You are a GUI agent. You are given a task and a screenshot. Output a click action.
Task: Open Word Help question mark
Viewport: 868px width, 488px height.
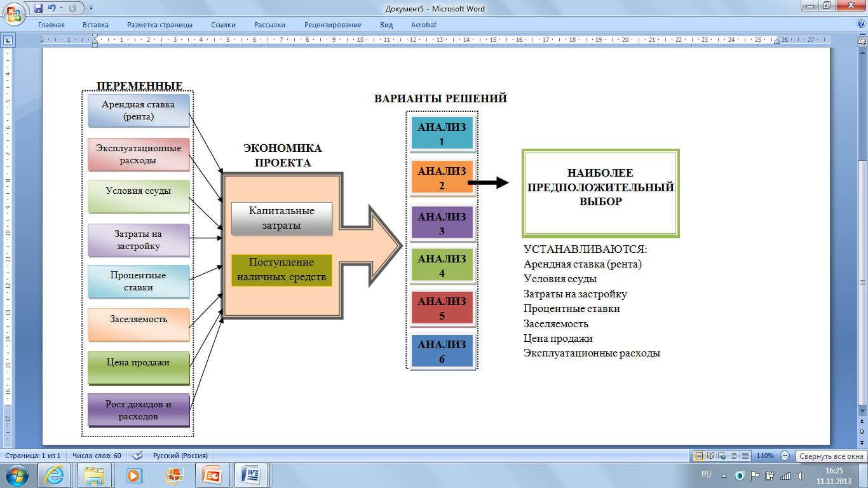tap(860, 24)
